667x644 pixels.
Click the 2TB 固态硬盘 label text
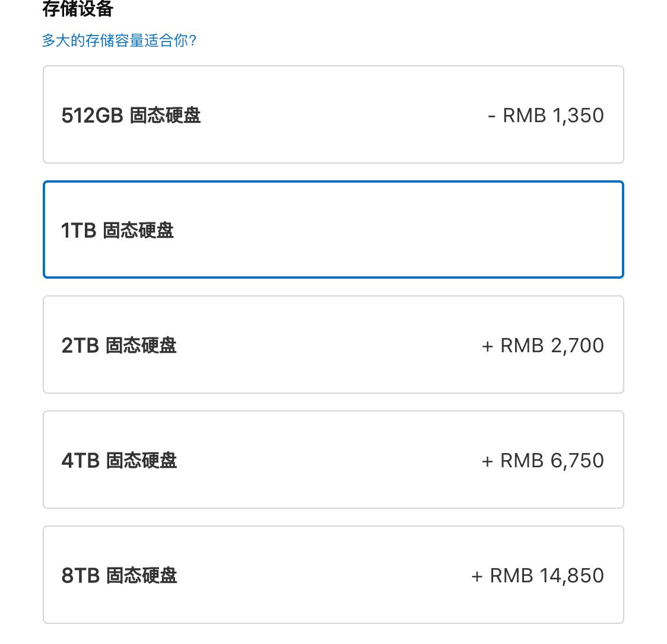pyautogui.click(x=119, y=346)
